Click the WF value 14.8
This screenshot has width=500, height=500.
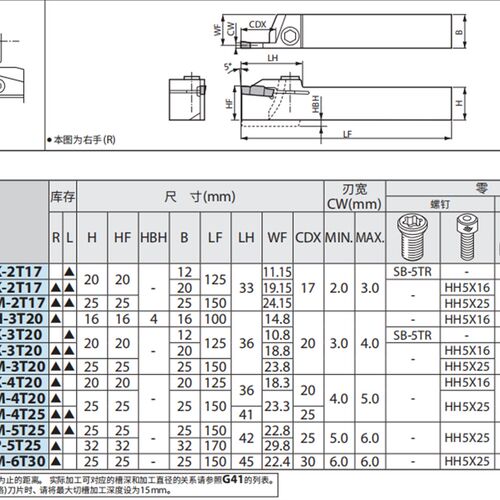[x=277, y=319]
